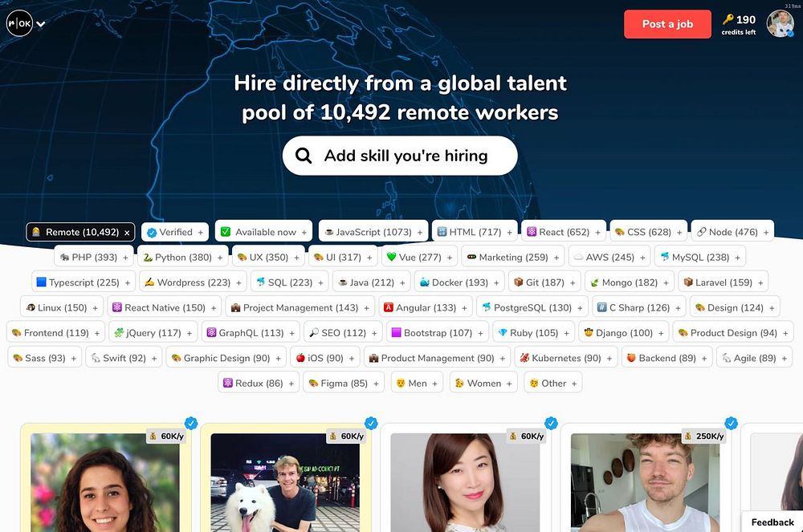Select the Product Management (90) tag

(x=437, y=358)
